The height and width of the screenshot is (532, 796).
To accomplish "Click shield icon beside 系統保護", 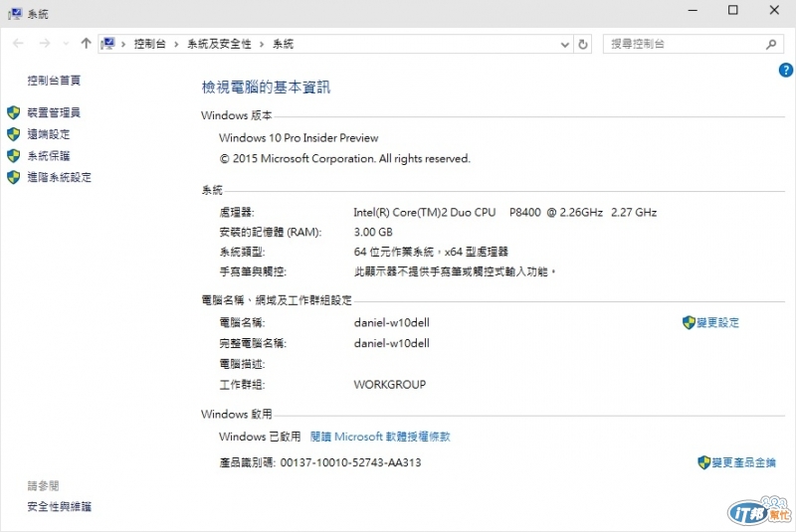I will point(13,156).
